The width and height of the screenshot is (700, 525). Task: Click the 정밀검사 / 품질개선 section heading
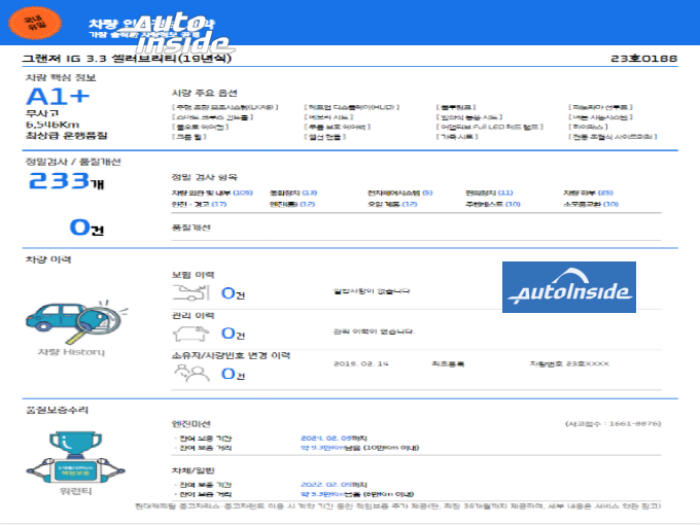[73, 162]
